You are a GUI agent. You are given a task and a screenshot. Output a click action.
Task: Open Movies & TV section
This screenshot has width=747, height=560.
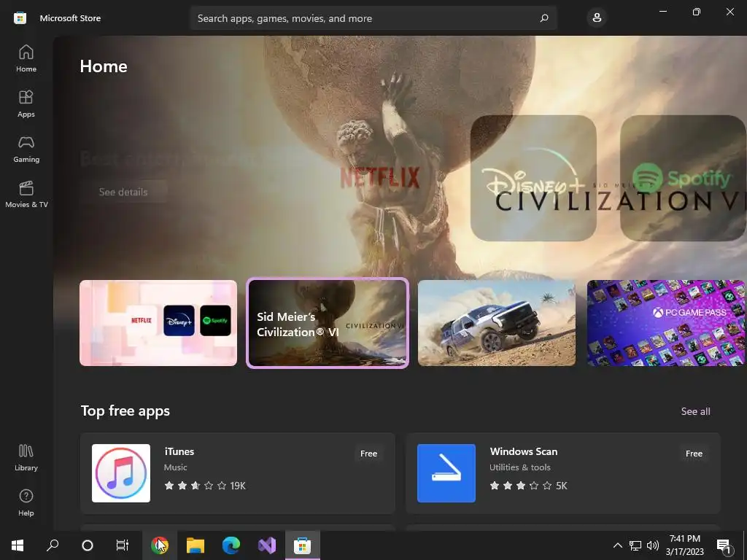[x=26, y=194]
